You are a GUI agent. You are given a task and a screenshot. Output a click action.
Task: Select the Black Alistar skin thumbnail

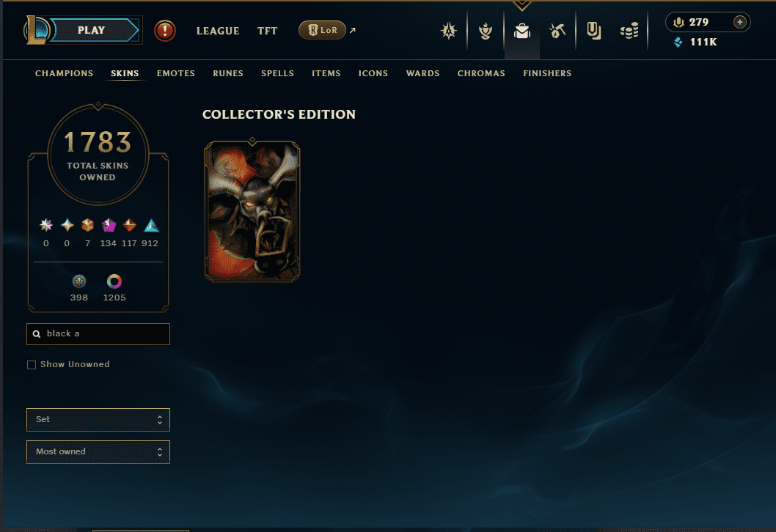click(252, 212)
